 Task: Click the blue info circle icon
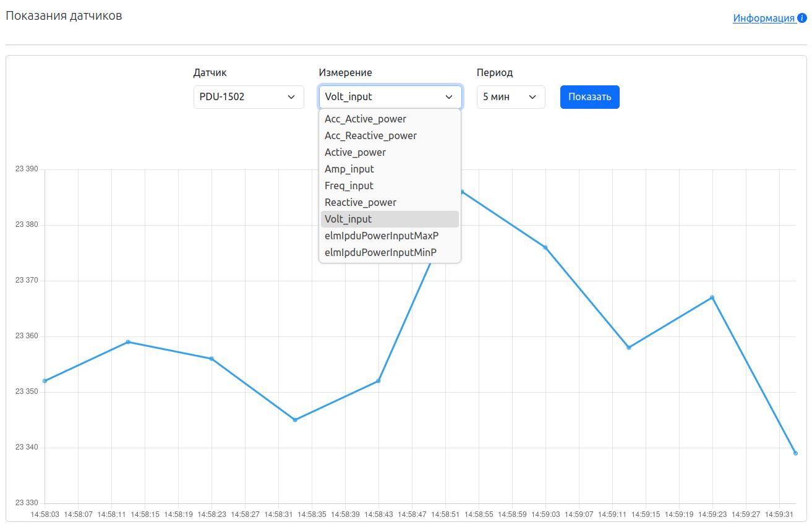point(802,18)
